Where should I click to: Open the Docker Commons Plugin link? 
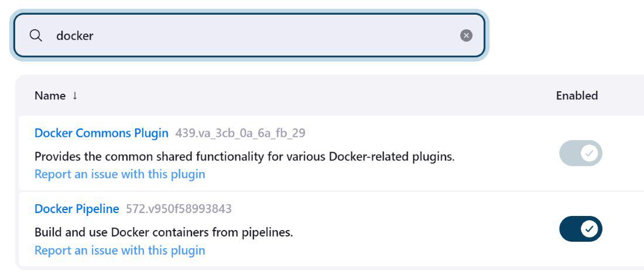pyautogui.click(x=101, y=133)
